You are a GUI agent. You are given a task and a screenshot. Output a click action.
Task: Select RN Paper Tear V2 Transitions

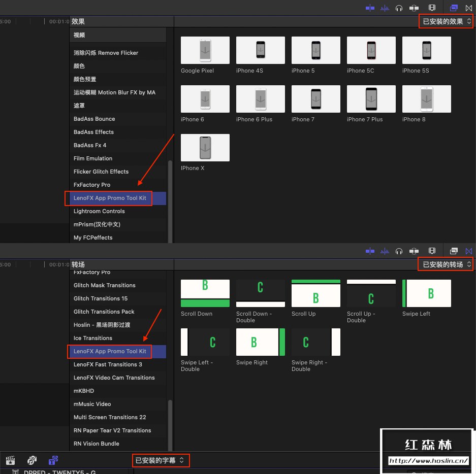[118, 430]
